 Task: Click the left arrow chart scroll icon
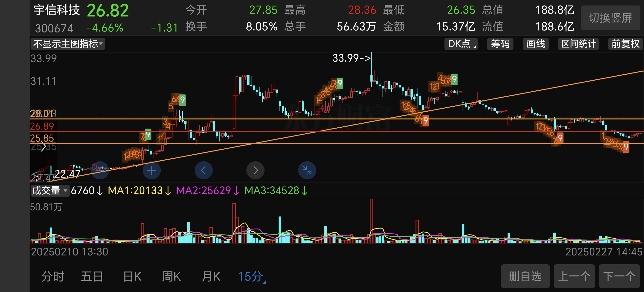[203, 171]
